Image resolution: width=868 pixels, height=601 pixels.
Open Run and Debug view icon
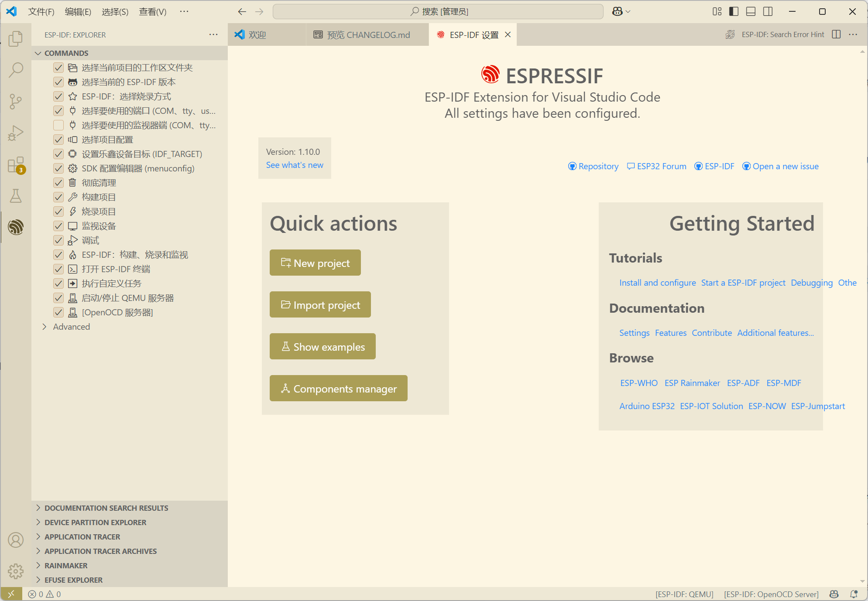[16, 133]
